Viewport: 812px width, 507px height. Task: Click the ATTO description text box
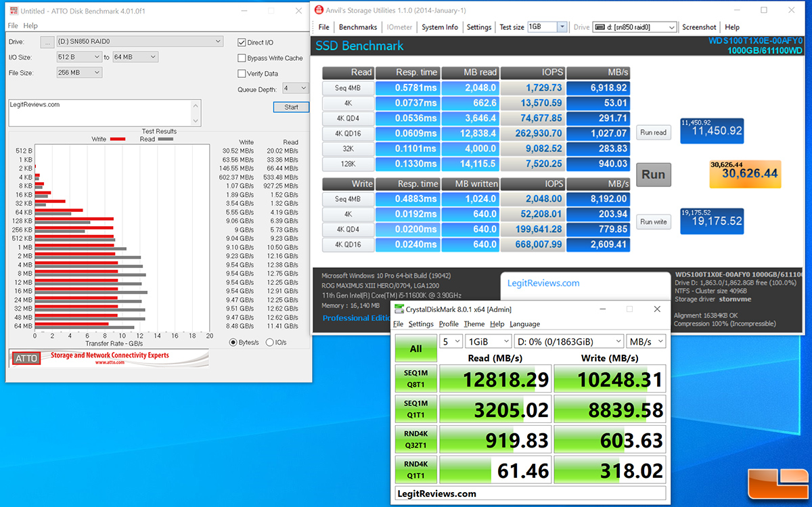click(x=100, y=112)
